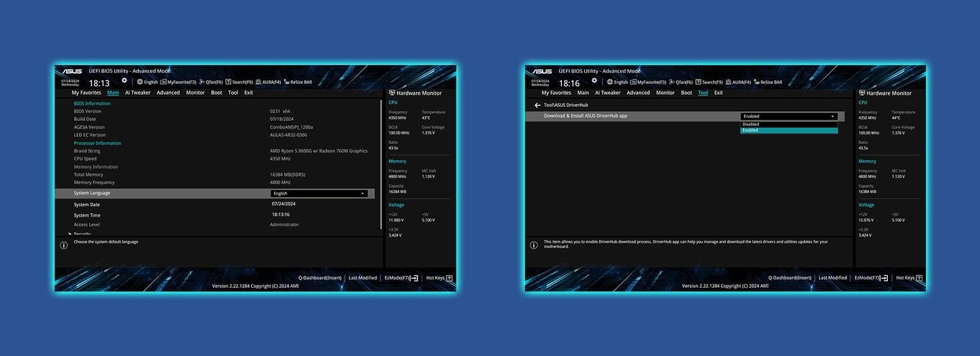Launch Qfan(F6) control in right window

pos(681,82)
